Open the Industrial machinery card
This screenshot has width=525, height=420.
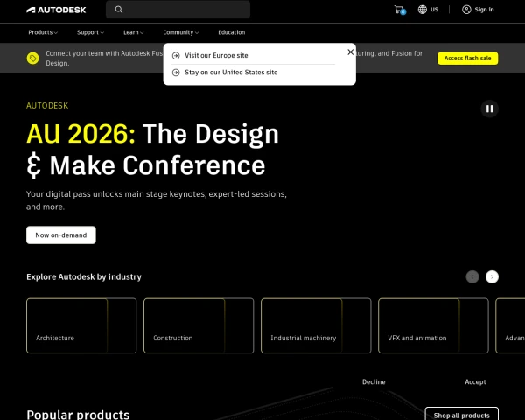(316, 325)
